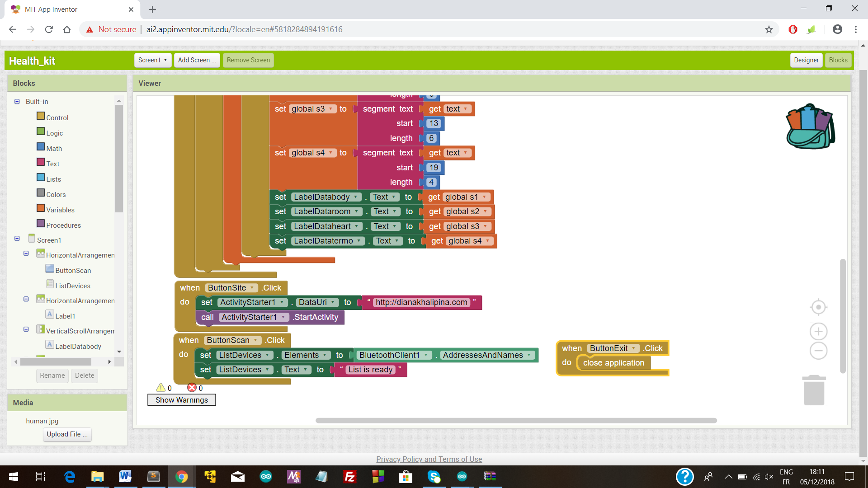Open Arduino from the Windows taskbar

click(x=266, y=476)
